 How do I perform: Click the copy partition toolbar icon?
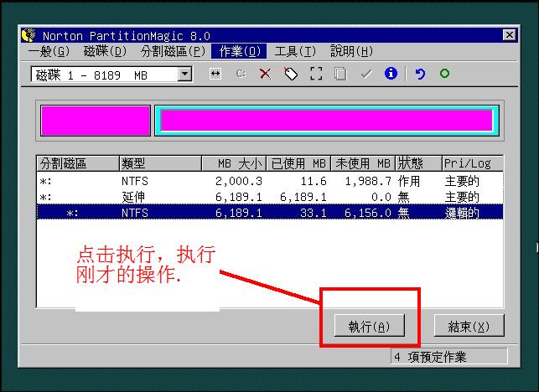point(340,74)
